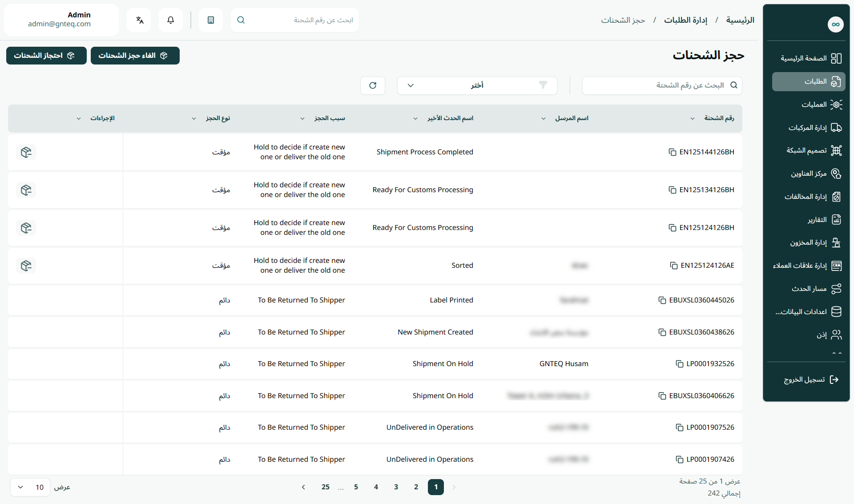Viewport: 854px width, 504px height.
Task: Open the notifications bell
Action: pyautogui.click(x=171, y=20)
